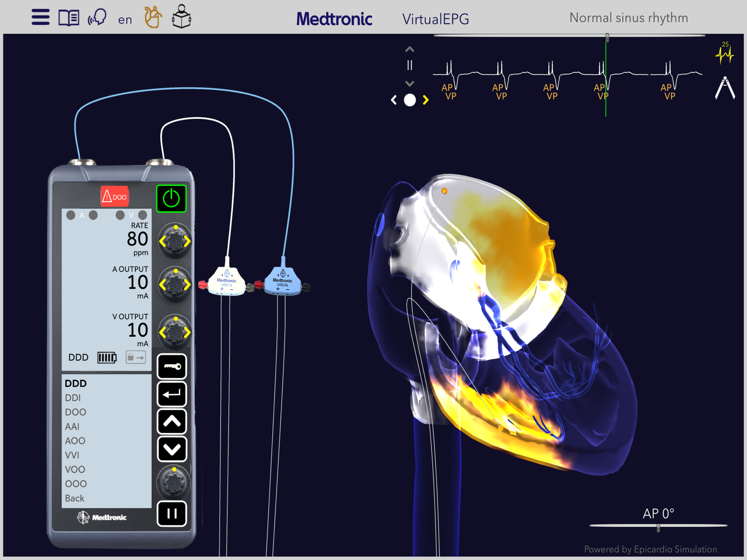Pause the ECG trace scrolling
Viewport: 747px width, 560px height.
pos(410,65)
